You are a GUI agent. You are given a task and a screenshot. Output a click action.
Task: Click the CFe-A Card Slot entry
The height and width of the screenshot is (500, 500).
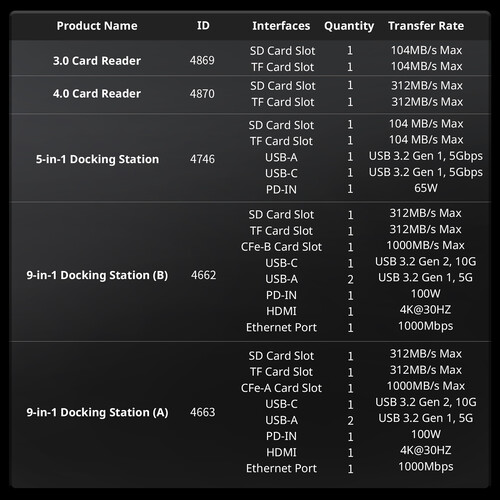click(281, 388)
